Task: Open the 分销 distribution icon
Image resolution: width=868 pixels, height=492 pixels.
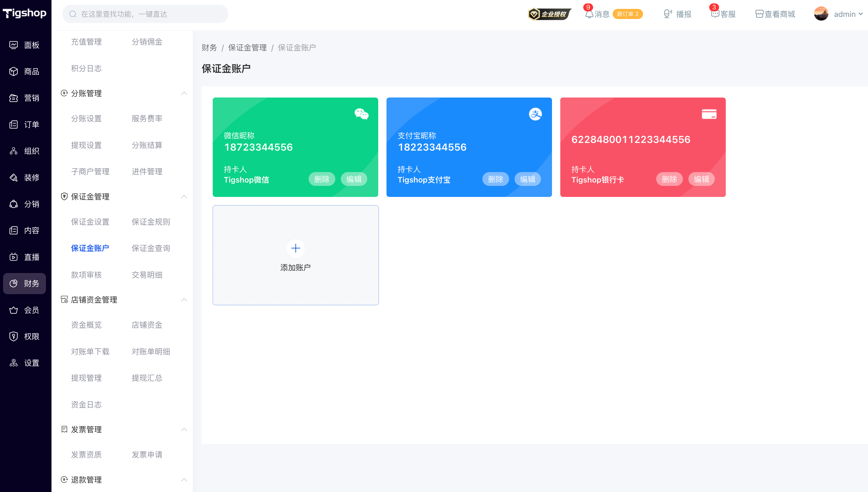Action: (x=13, y=204)
